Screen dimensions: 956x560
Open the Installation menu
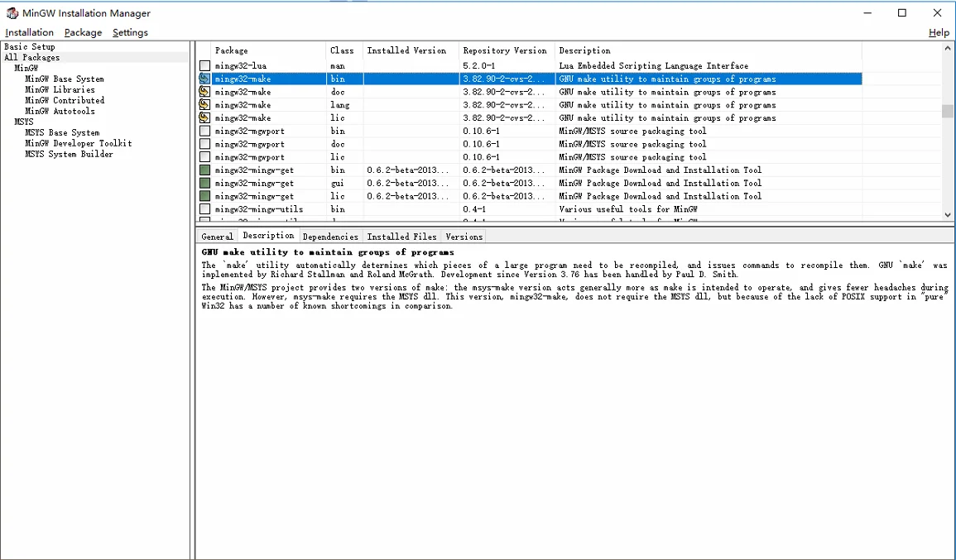click(29, 32)
